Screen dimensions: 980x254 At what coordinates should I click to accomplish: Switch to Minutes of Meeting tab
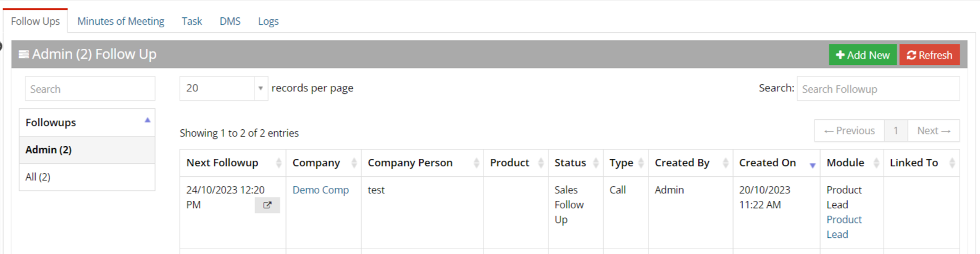click(120, 21)
